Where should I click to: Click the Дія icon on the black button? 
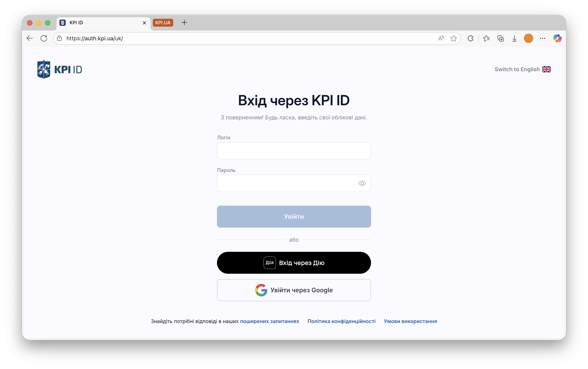(x=269, y=263)
